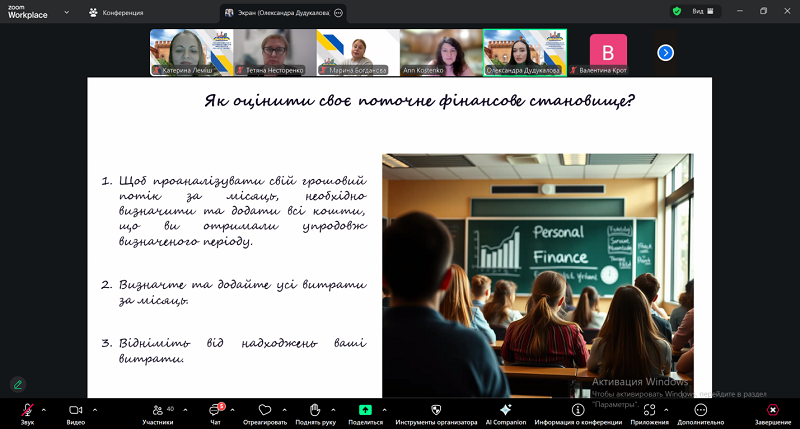This screenshot has width=800, height=429.
Task: Open the Участники participants panel
Action: tap(157, 410)
